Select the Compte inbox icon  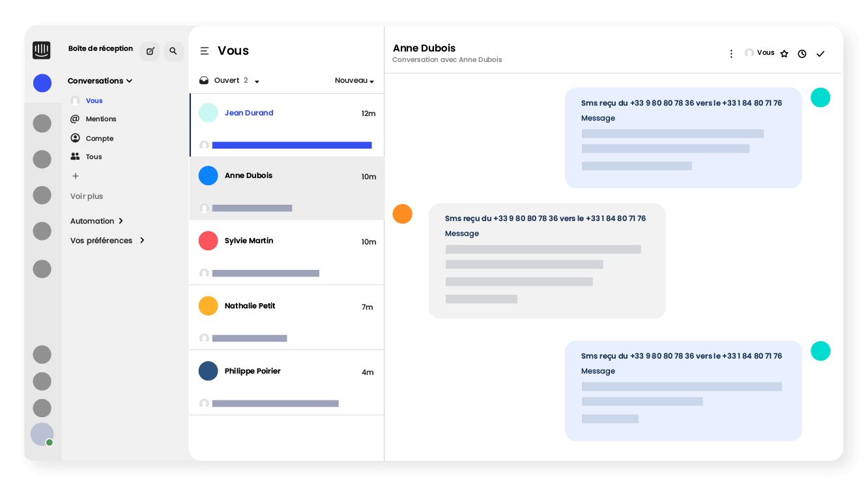[x=74, y=138]
